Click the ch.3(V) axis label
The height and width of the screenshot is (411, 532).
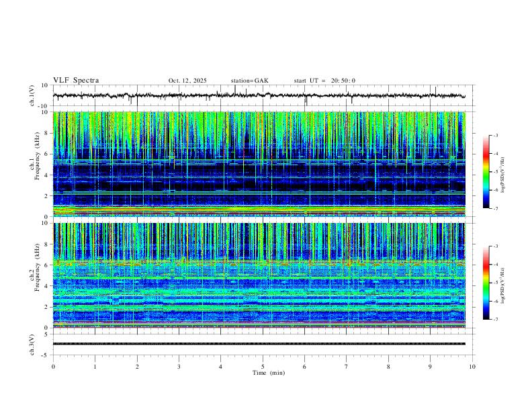(x=32, y=345)
